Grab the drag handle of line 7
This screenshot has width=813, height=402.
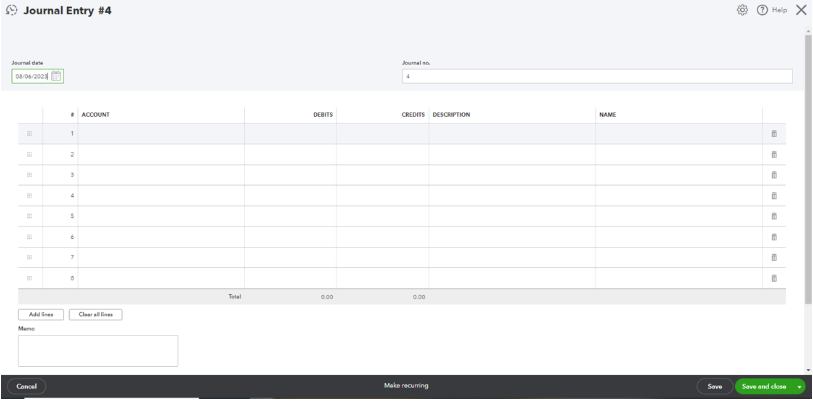(x=30, y=257)
